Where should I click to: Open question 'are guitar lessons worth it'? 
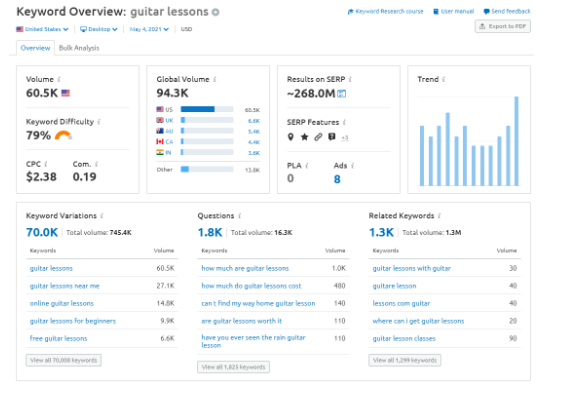click(x=242, y=321)
